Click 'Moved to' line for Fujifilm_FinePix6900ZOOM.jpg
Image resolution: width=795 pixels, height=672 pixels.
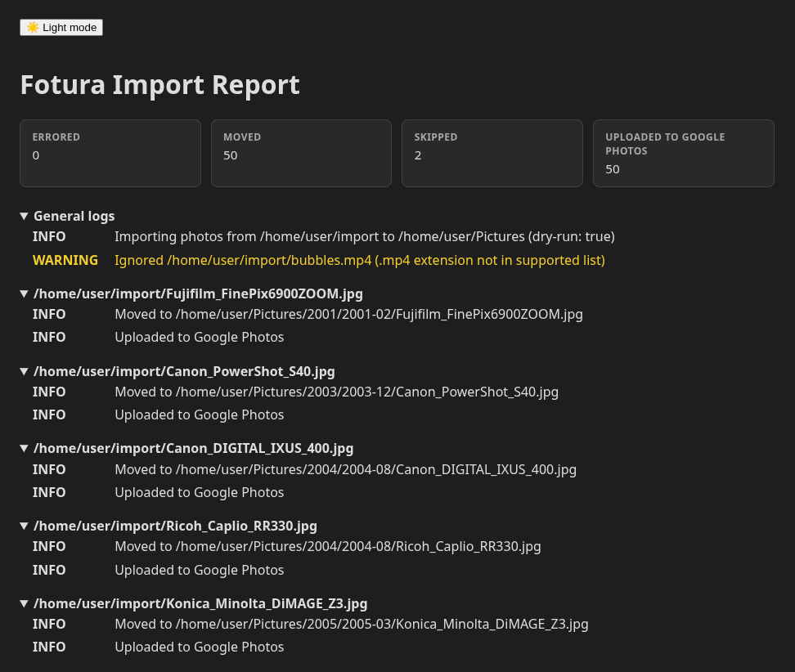click(x=348, y=315)
